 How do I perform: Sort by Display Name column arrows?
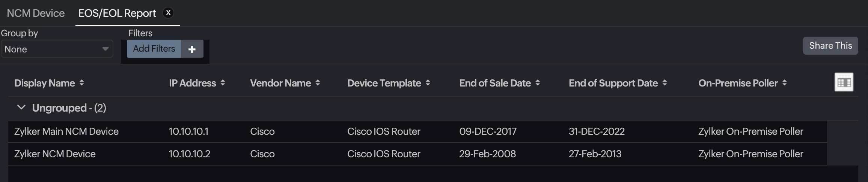[x=82, y=83]
